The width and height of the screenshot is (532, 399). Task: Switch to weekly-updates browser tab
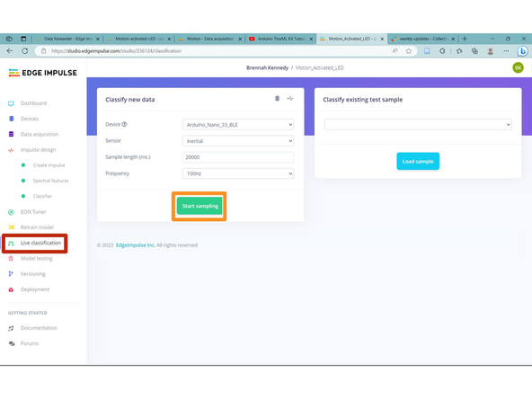(x=422, y=39)
